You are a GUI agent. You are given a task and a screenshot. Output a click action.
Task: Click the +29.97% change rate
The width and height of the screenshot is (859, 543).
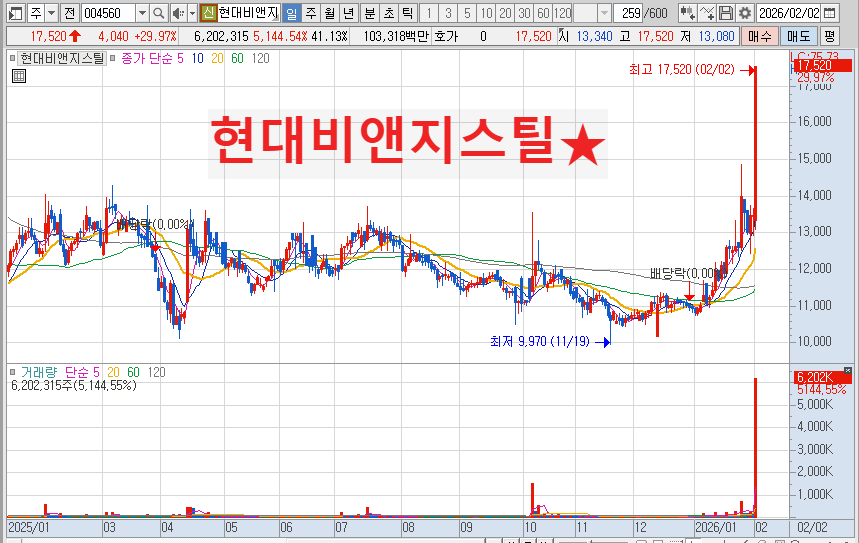click(x=156, y=37)
